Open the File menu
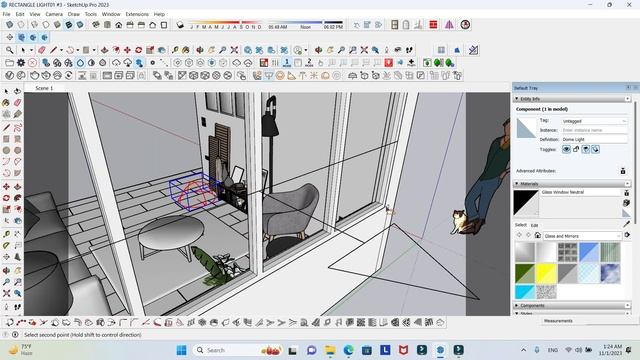The image size is (640, 360). [x=7, y=14]
